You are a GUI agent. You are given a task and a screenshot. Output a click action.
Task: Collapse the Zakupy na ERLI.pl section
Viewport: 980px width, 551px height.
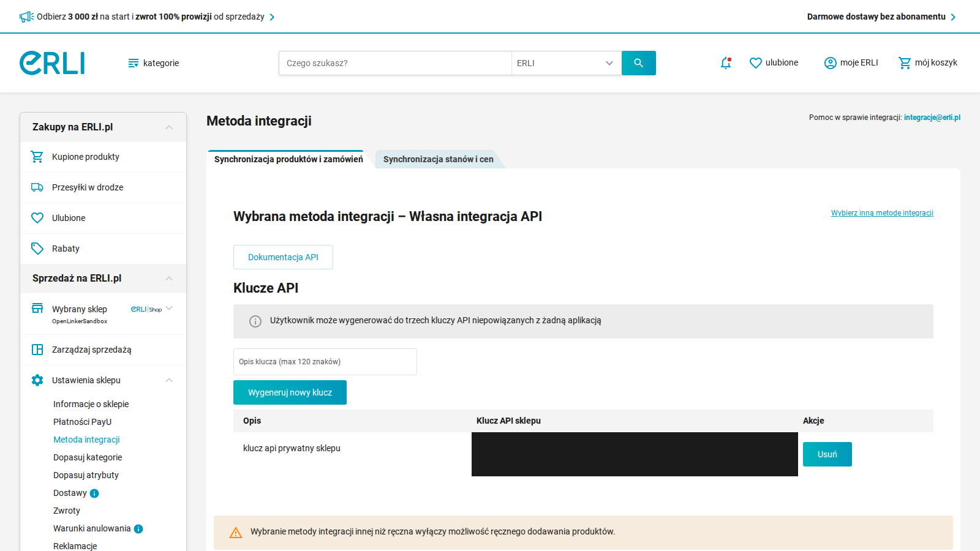[169, 127]
